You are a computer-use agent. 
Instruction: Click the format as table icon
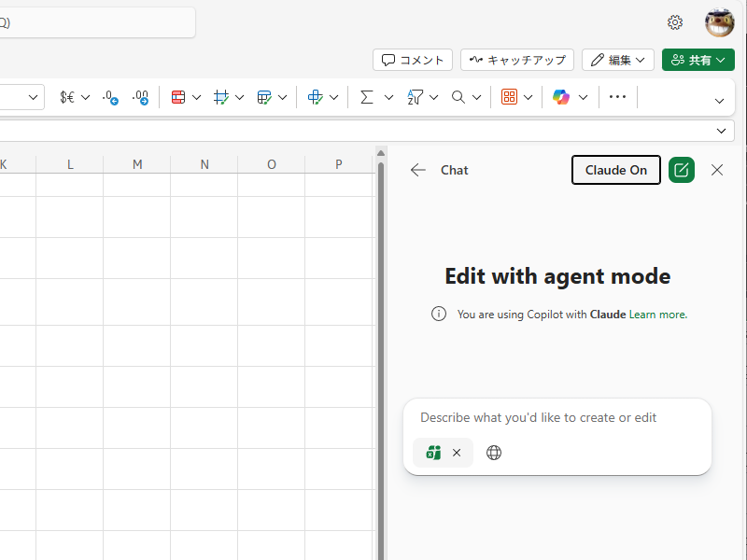tap(264, 97)
